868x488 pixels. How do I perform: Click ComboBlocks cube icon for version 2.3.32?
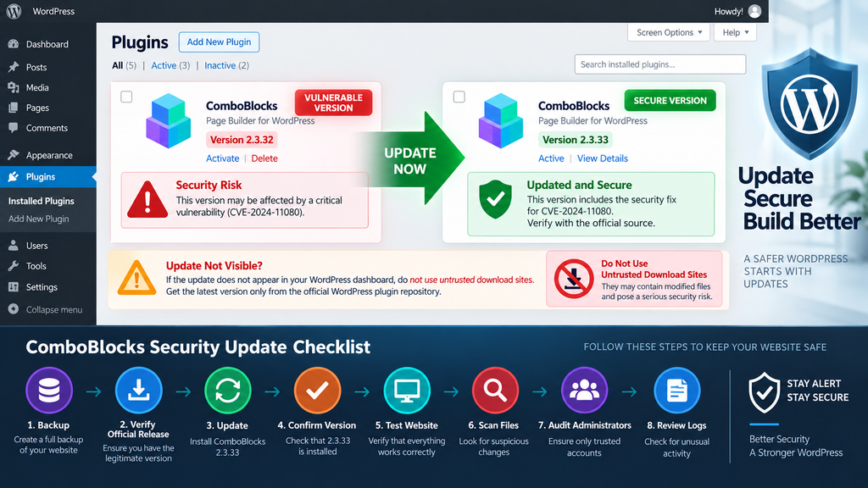tap(169, 120)
